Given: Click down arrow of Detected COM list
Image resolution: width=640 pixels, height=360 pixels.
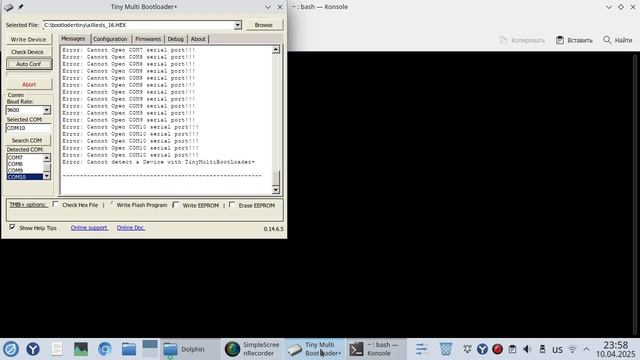Looking at the screenshot, I should [47, 176].
